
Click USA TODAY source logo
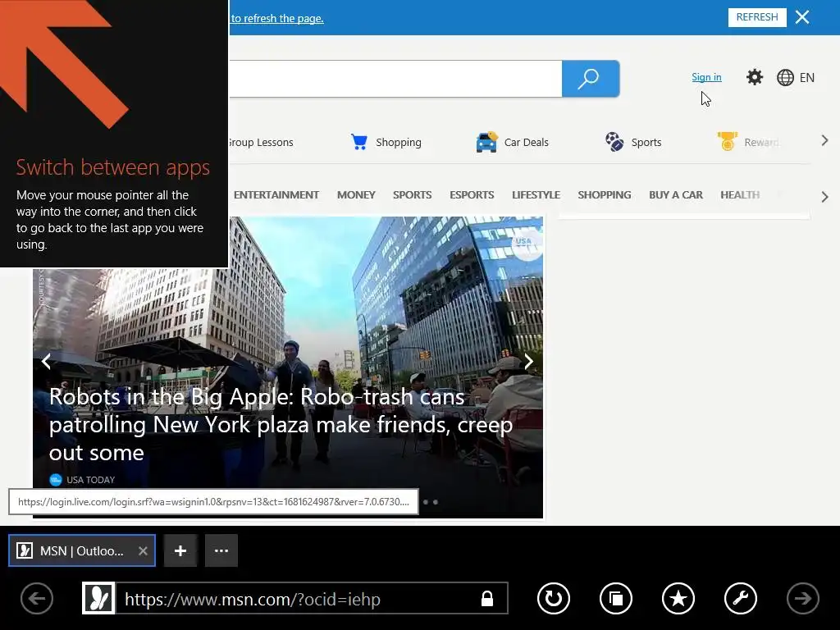coord(56,479)
